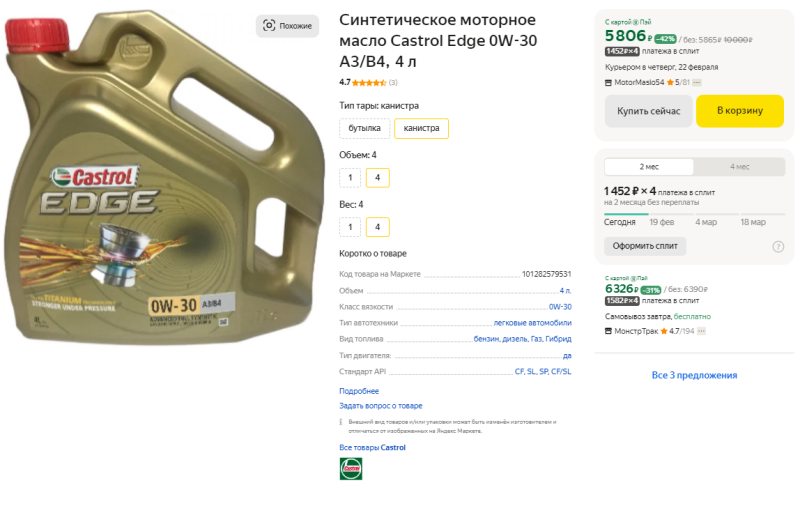Switch to the 2 мес split tab
The image size is (800, 515).
point(649,167)
